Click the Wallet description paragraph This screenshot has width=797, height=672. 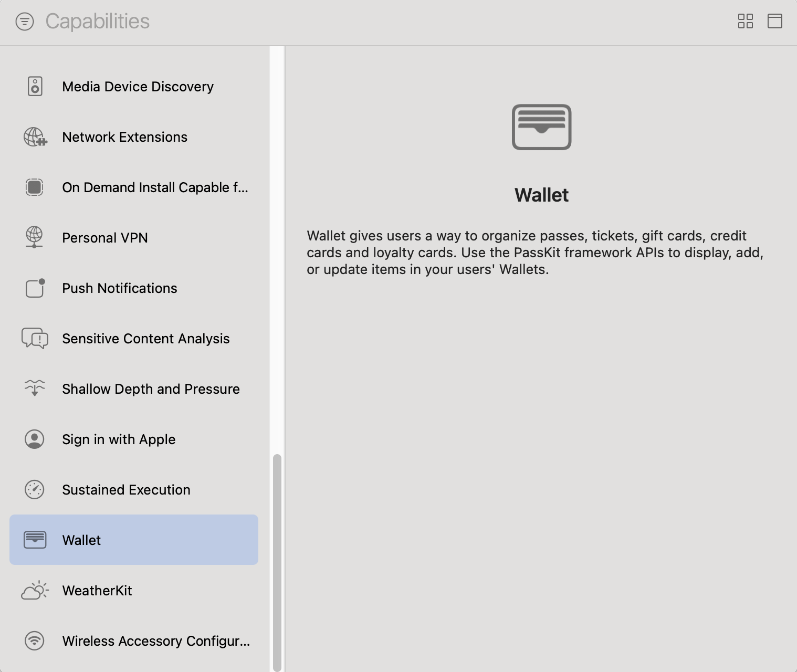[536, 253]
